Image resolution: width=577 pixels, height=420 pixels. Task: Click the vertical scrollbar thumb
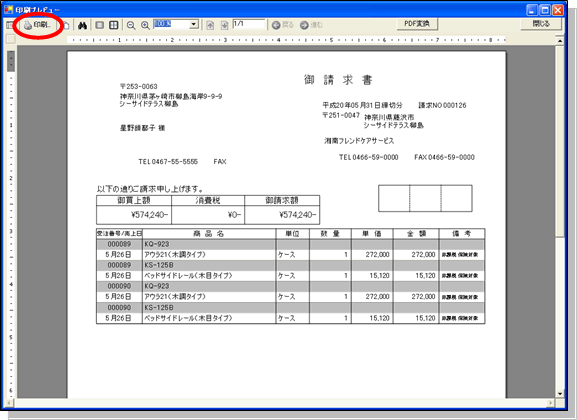pos(560,141)
